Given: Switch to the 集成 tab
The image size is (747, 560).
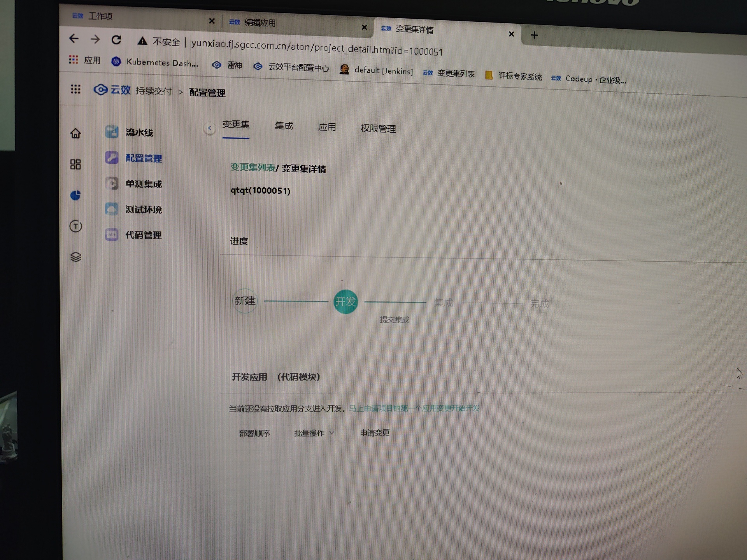Looking at the screenshot, I should click(284, 126).
